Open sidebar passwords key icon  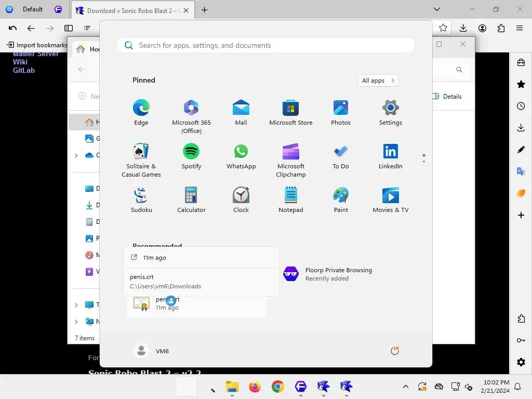(521, 340)
